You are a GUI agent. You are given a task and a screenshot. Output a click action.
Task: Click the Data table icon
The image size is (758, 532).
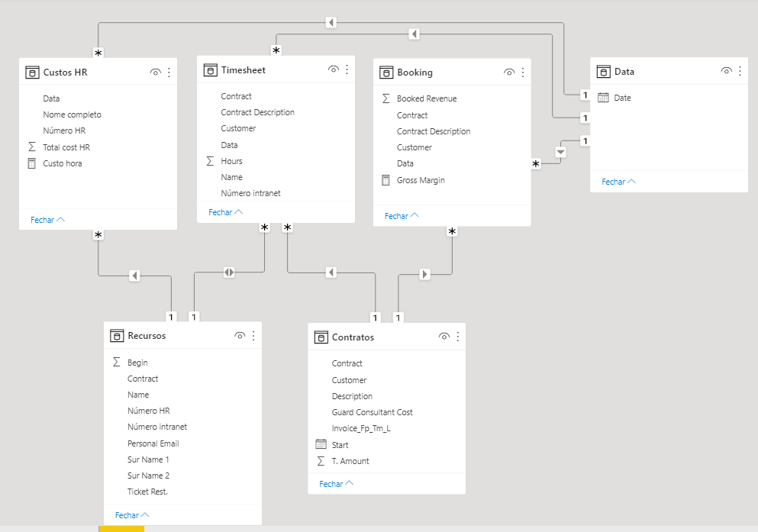pyautogui.click(x=603, y=72)
